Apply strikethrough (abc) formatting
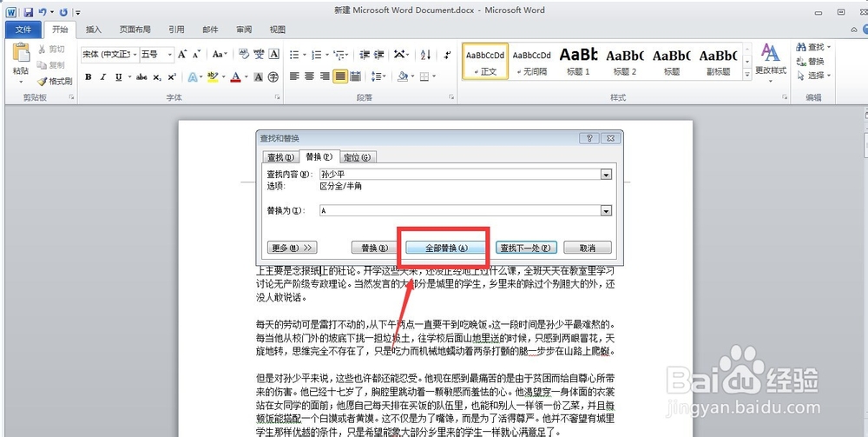Viewport: 868px width, 437px height. click(141, 77)
